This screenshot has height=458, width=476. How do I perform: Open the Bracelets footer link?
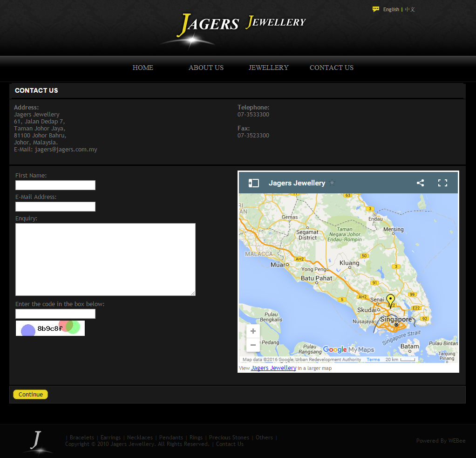point(82,437)
